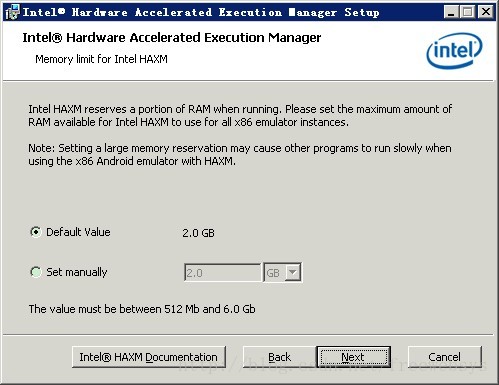Open Intel HAXM Documentation

149,357
